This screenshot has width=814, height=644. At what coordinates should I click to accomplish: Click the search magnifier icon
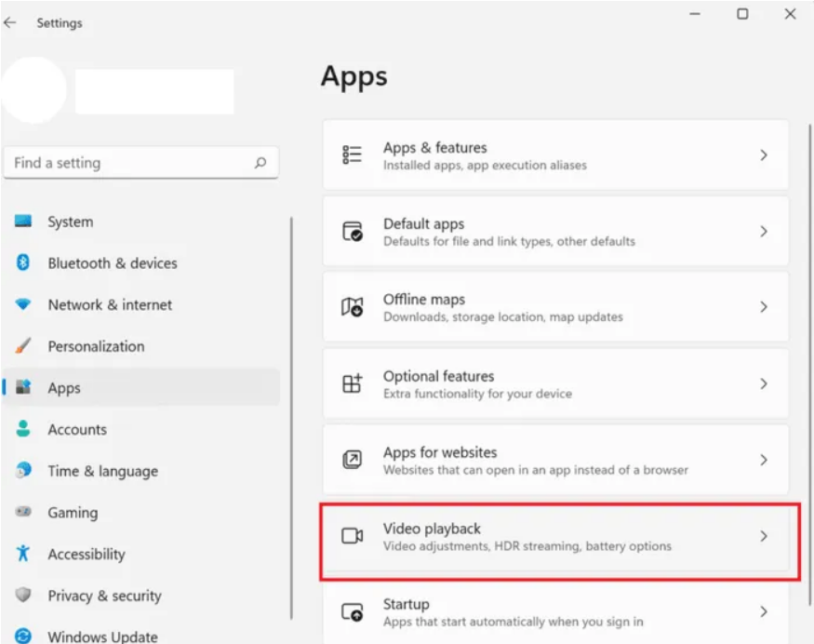[x=260, y=163]
